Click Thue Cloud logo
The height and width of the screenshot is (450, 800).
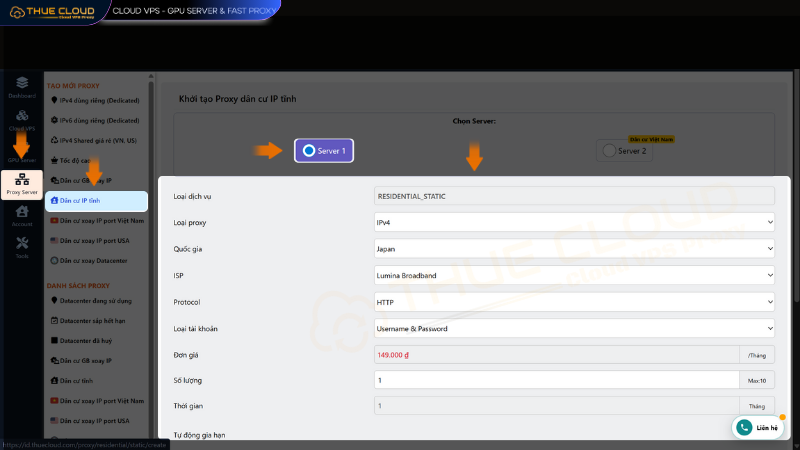coord(53,12)
